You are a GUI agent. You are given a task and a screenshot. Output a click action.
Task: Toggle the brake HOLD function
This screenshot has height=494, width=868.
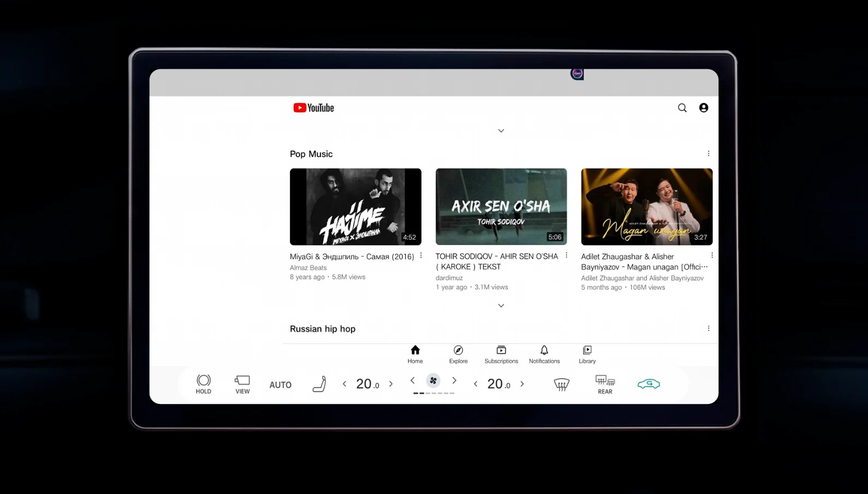(204, 384)
